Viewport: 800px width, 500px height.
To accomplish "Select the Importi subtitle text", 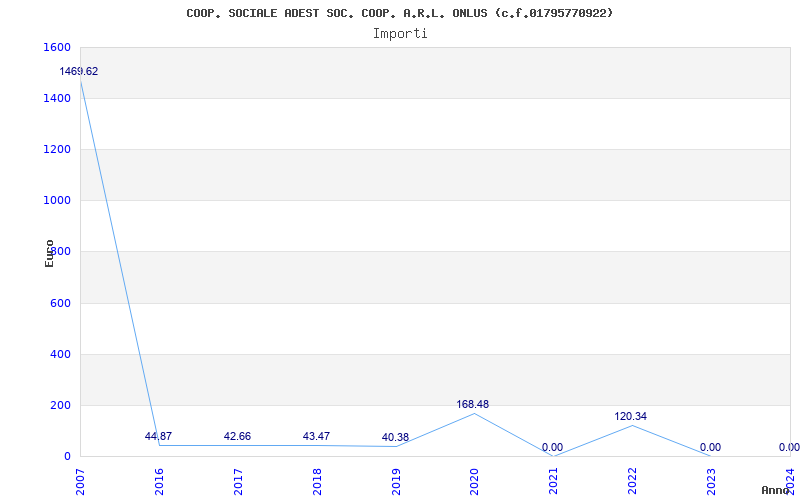I will [x=400, y=33].
